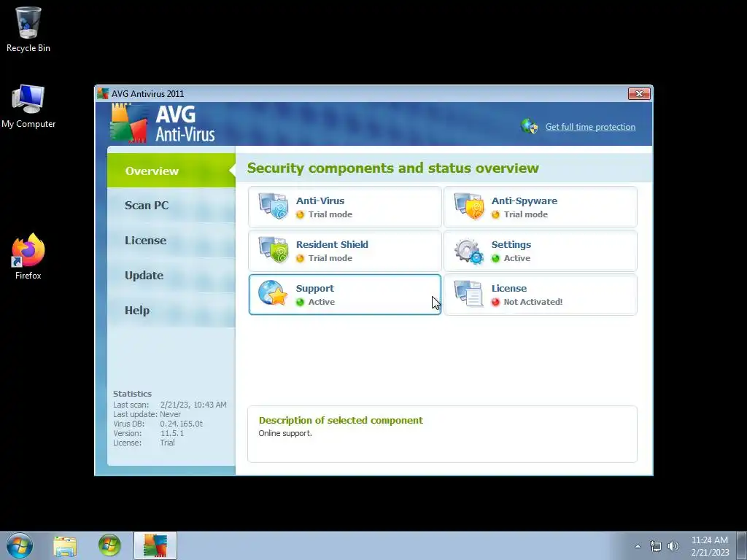Select the Resident Shield component label
The image size is (747, 560).
pos(332,245)
